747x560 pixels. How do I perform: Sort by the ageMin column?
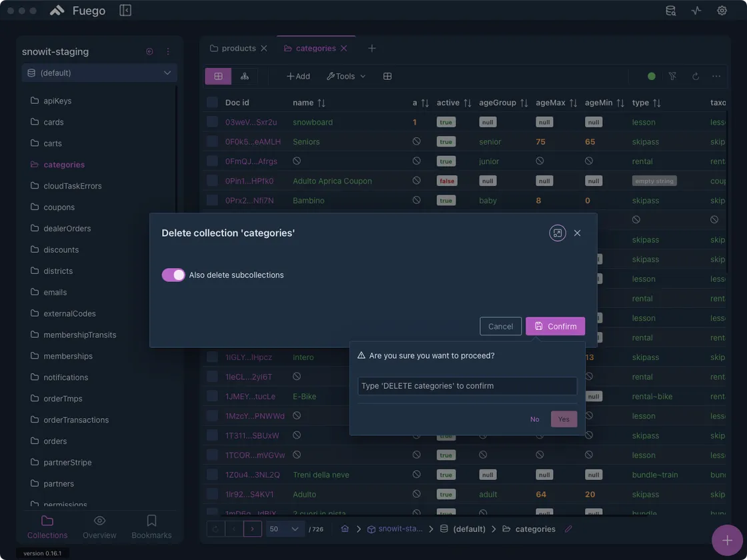pos(620,103)
